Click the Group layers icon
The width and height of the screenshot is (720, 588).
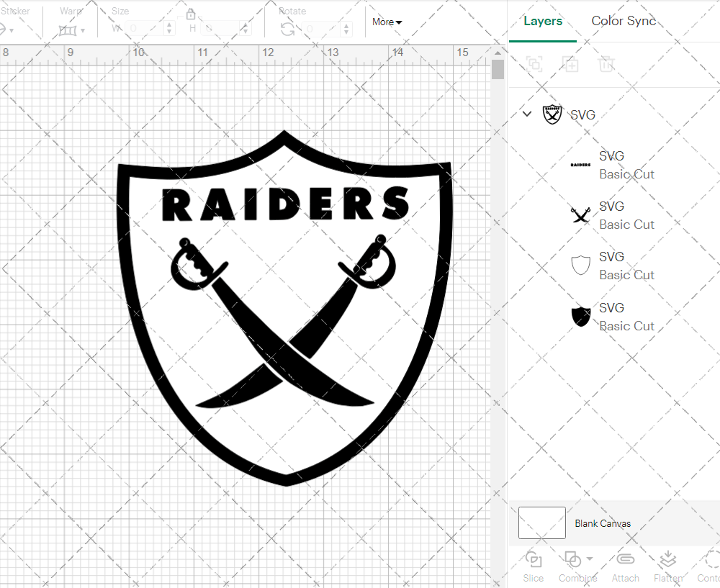[x=534, y=64]
